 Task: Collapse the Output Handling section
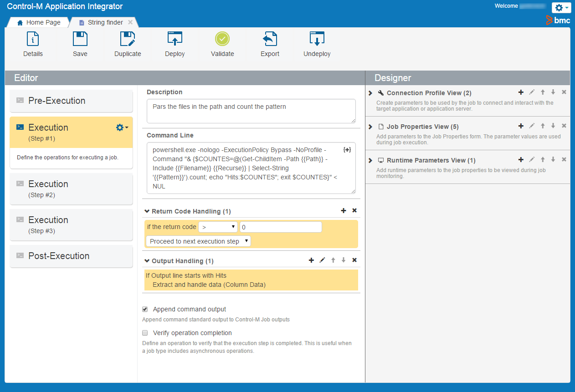[147, 261]
